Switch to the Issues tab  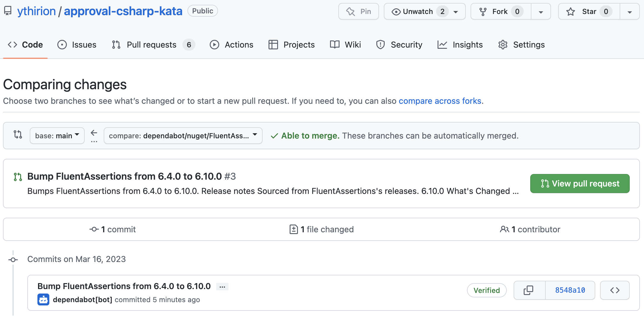[x=77, y=45]
